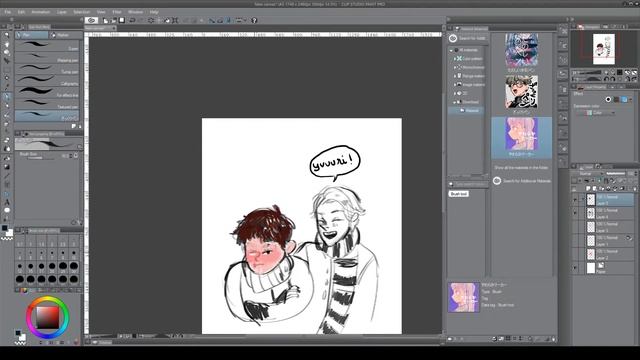Select the Auto select wand tool
This screenshot has width=640, height=360.
click(x=7, y=78)
